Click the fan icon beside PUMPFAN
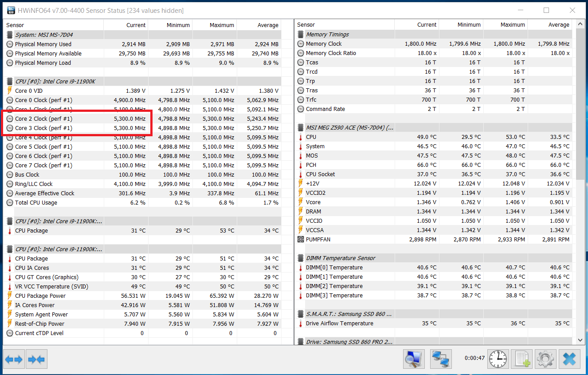Screen dimensions: 588x375 click(x=301, y=239)
